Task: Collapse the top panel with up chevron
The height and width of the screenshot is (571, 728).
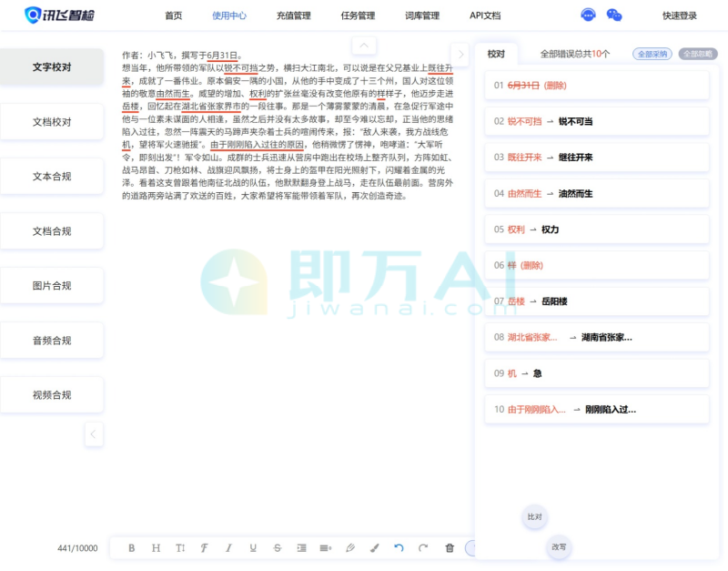Action: coord(363,46)
